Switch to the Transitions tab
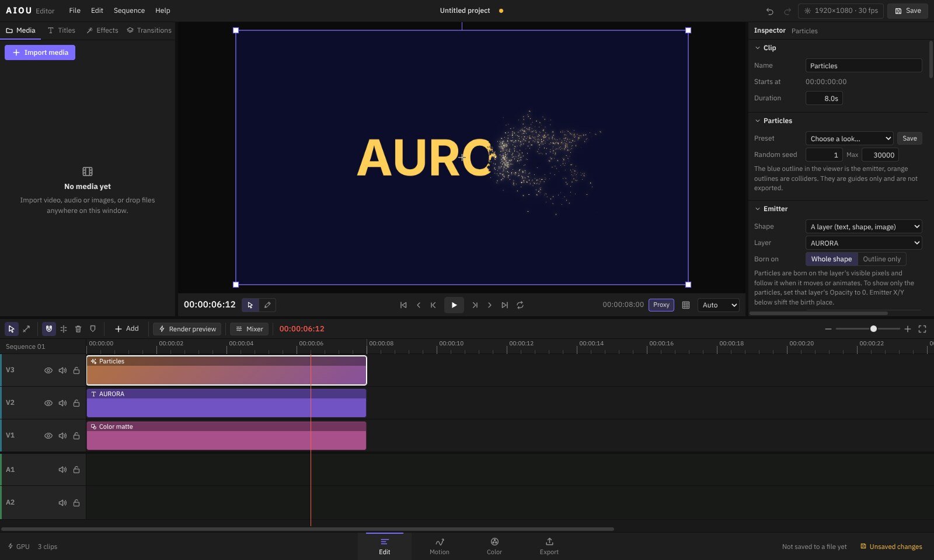This screenshot has width=934, height=560. point(149,30)
